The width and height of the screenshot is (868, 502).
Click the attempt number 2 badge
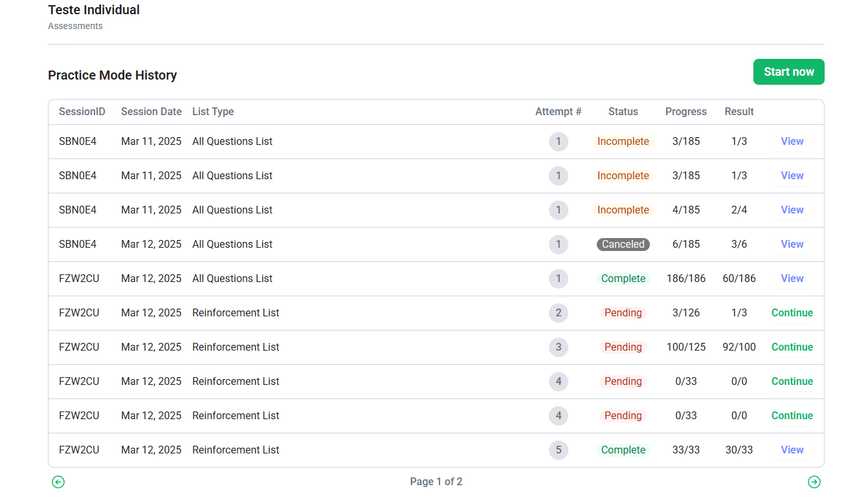tap(559, 313)
